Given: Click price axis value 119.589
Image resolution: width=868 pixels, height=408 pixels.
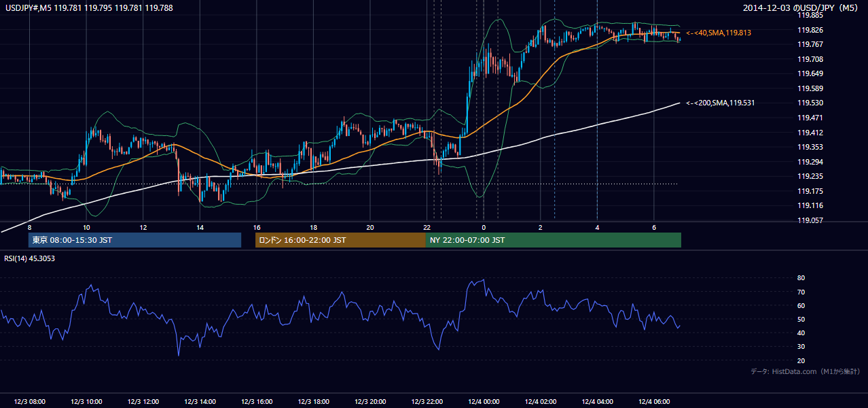Looking at the screenshot, I should point(809,88).
